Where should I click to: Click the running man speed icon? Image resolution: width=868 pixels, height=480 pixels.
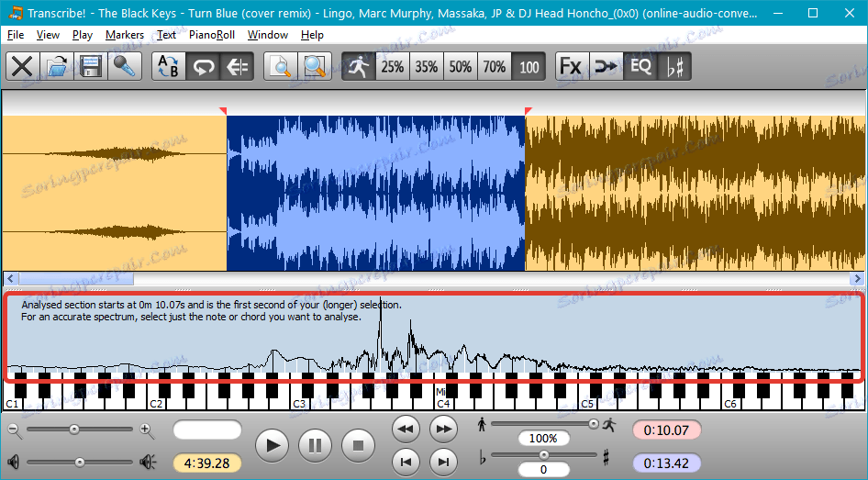point(359,67)
